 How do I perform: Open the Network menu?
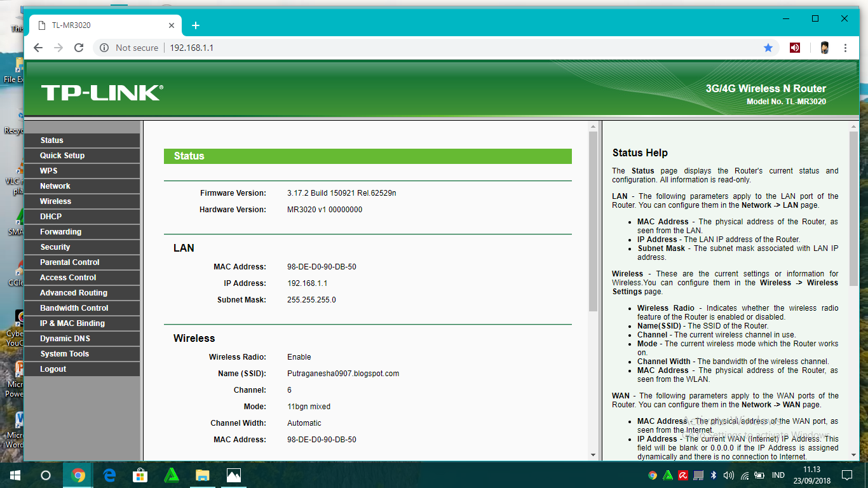(81, 186)
